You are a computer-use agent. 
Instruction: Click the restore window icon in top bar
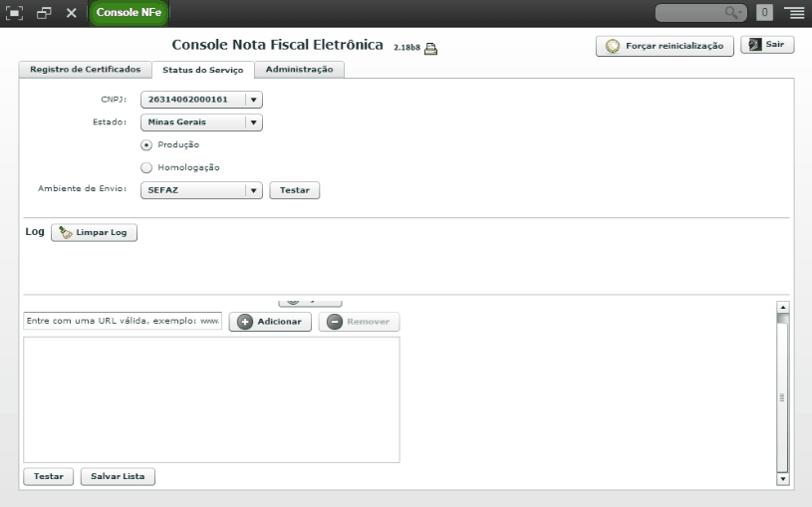(x=44, y=12)
